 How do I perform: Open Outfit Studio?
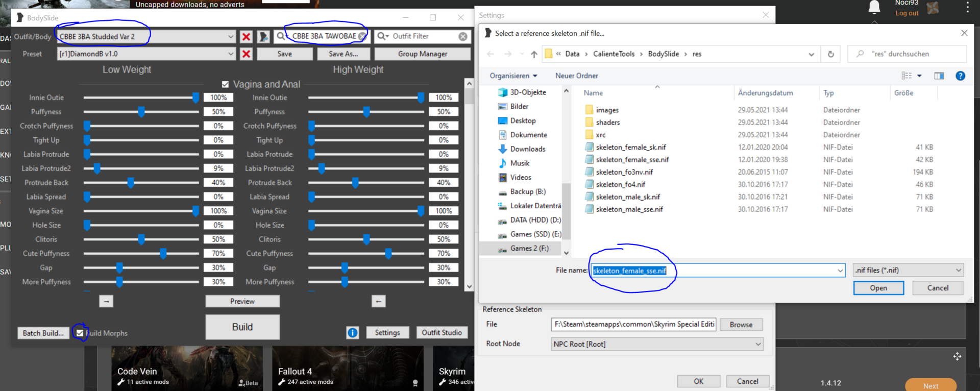pyautogui.click(x=442, y=333)
